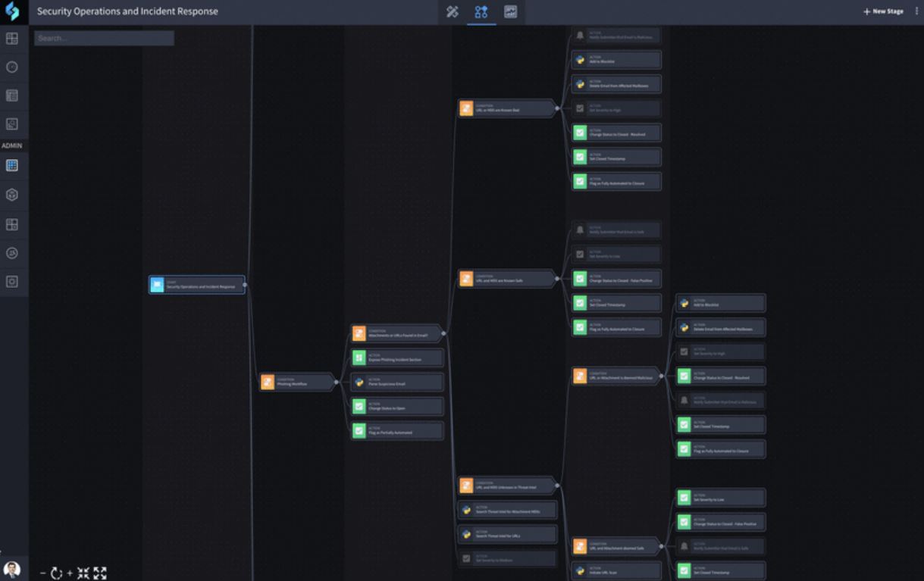This screenshot has height=581, width=924.
Task: Switch to the workflow diagram view icon
Action: (x=481, y=11)
